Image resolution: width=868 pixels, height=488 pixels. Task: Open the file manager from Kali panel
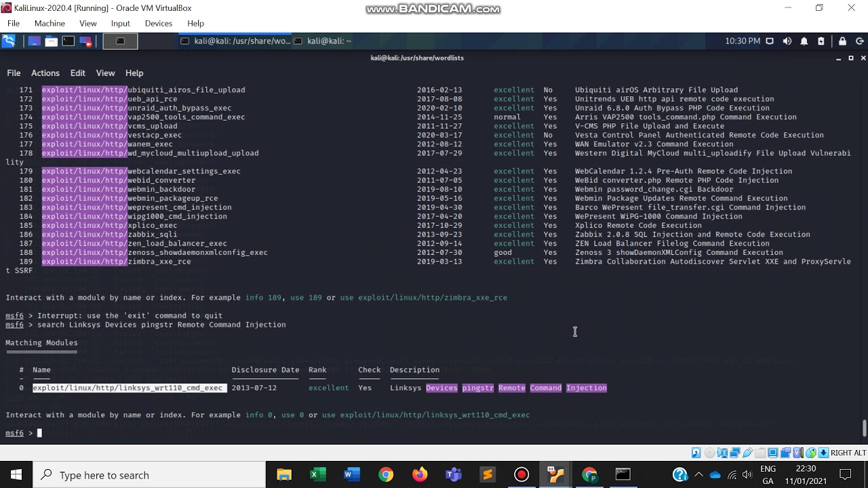pyautogui.click(x=51, y=41)
